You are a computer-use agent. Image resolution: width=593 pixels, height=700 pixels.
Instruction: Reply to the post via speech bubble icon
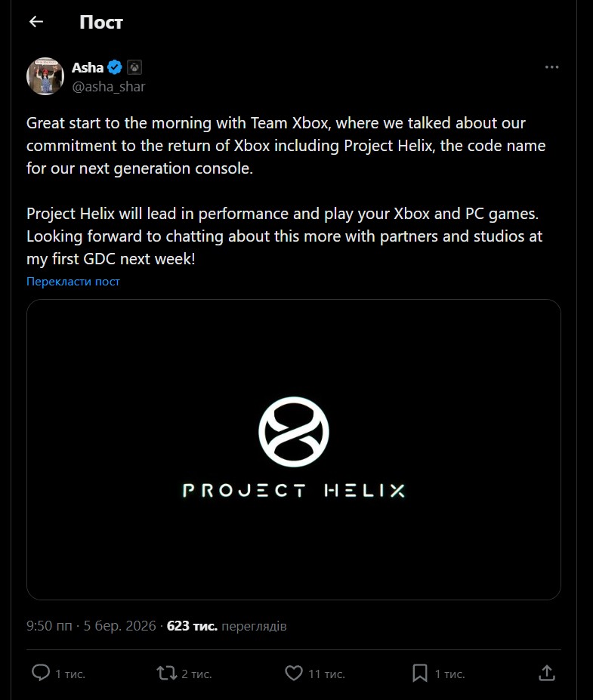pyautogui.click(x=41, y=672)
